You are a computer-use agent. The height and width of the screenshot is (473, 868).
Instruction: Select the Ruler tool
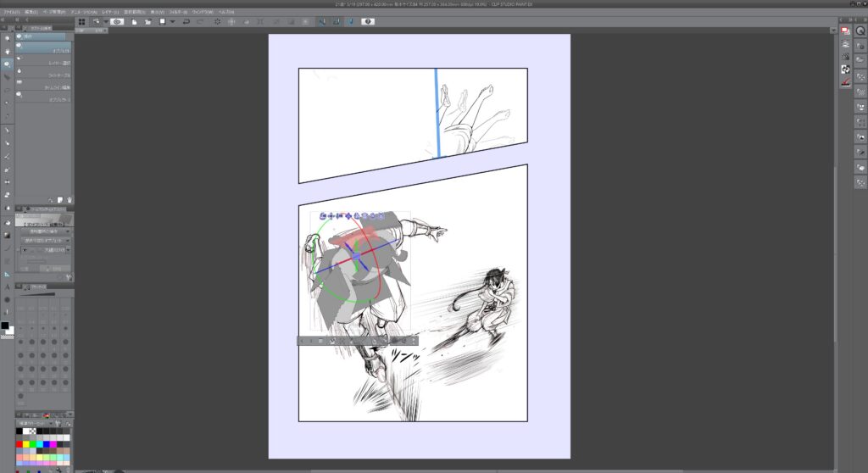coord(7,274)
